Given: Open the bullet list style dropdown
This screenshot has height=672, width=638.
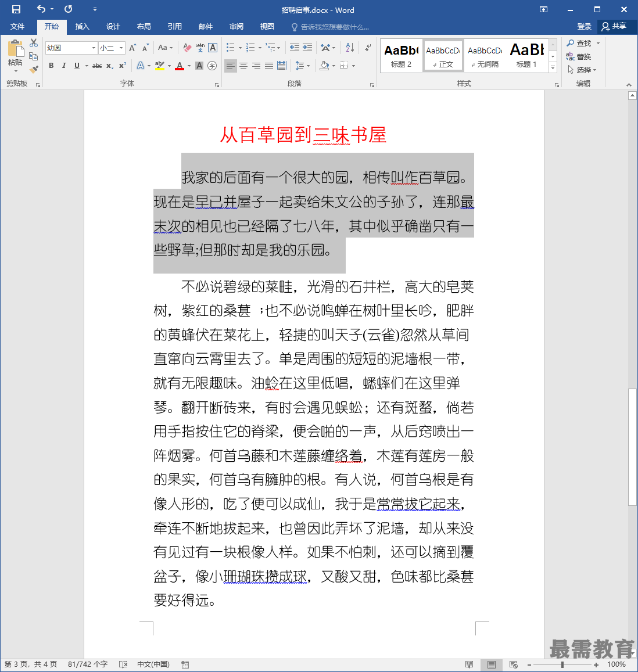Looking at the screenshot, I should (x=240, y=48).
